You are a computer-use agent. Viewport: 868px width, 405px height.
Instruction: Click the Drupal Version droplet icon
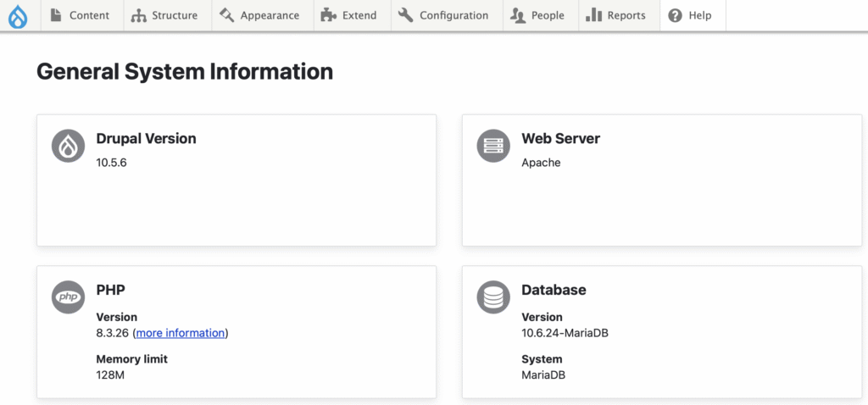coord(68,146)
